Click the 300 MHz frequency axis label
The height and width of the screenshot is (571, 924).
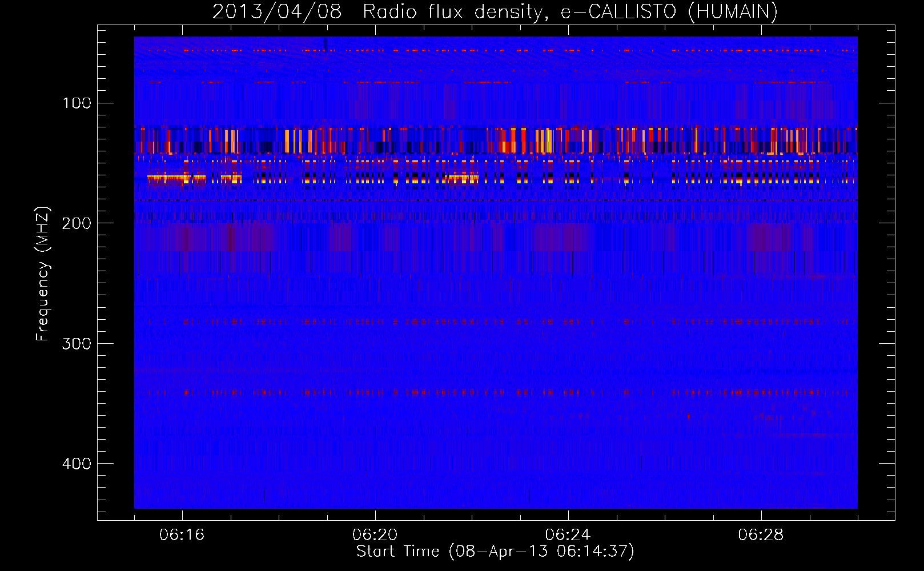click(77, 343)
